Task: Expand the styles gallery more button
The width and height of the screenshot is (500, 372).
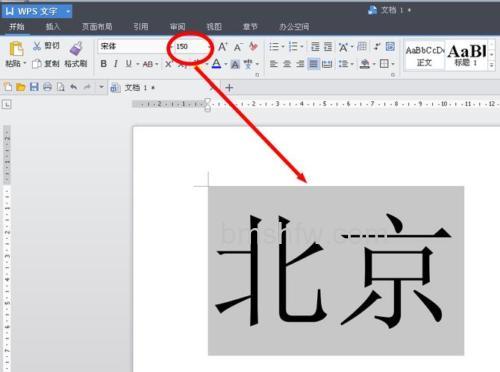Action: [491, 66]
